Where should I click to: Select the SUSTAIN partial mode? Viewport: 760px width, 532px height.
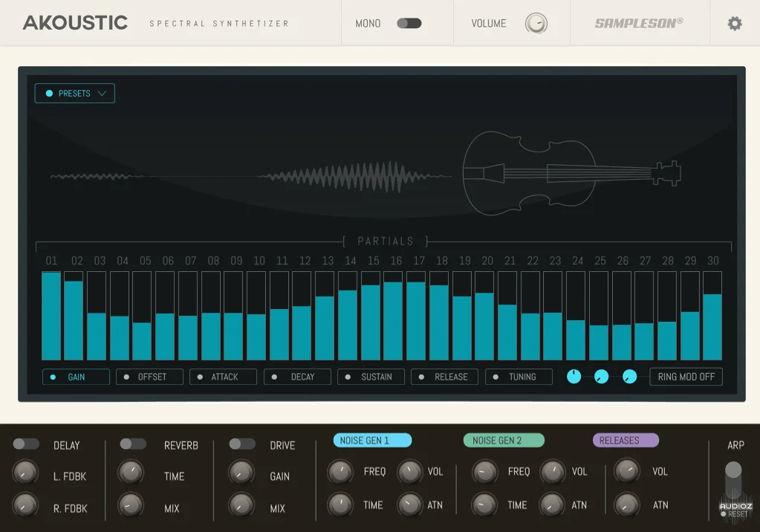(371, 377)
